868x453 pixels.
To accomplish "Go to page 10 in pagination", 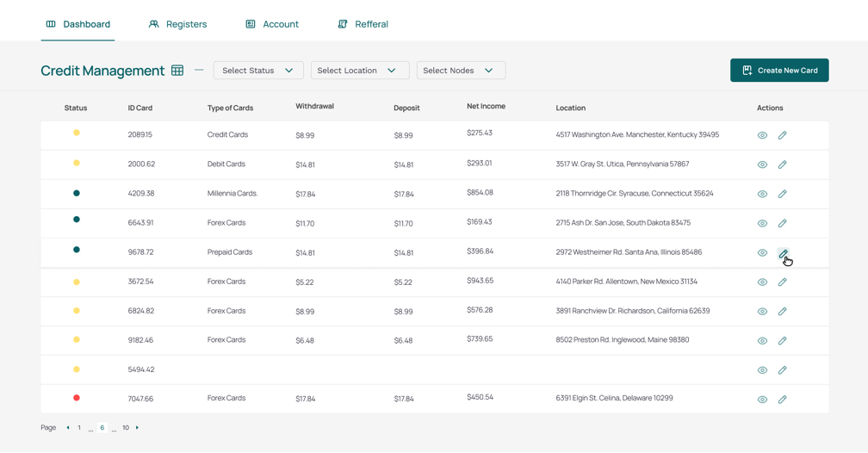I will click(126, 428).
